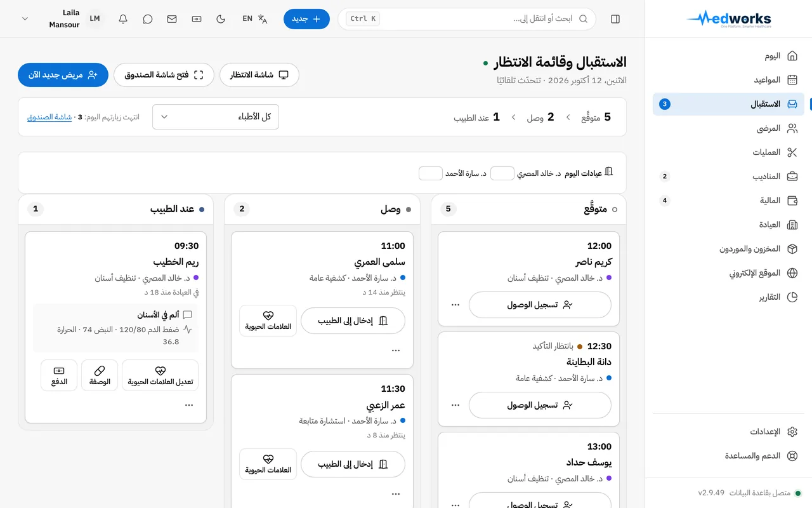Click فتح شاشة الصندوق button
This screenshot has height=508, width=812.
pos(164,75)
